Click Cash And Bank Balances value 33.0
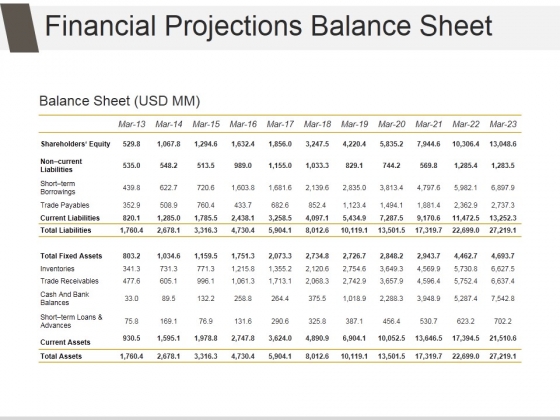Screen dimensions: 560x420 131,298
